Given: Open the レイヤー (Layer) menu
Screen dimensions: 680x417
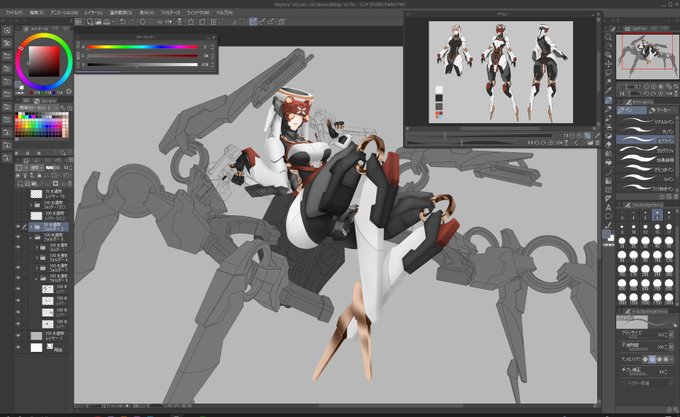Looking at the screenshot, I should coord(94,13).
